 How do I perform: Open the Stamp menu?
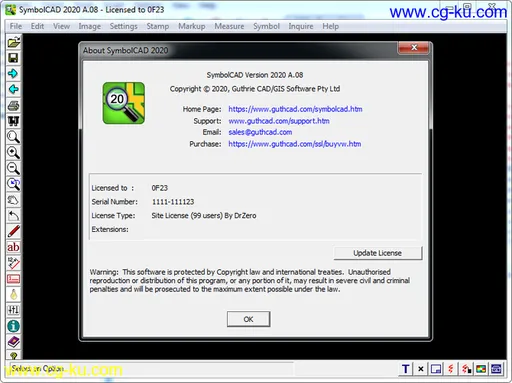coord(158,26)
